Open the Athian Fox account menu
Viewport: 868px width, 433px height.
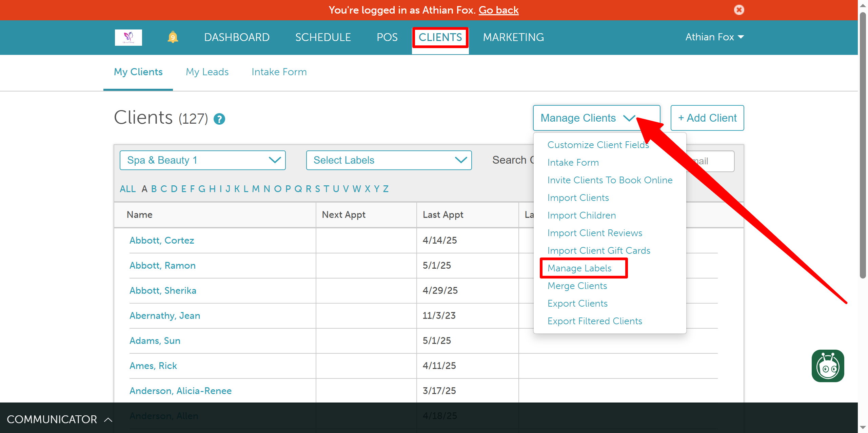pos(714,37)
